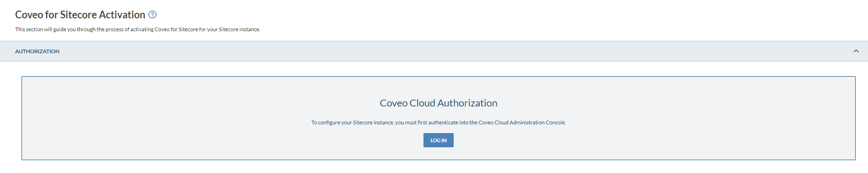Screen dimensions: 868x173
Task: Click the Coveo for Sitecore Activation title
Action: point(80,15)
